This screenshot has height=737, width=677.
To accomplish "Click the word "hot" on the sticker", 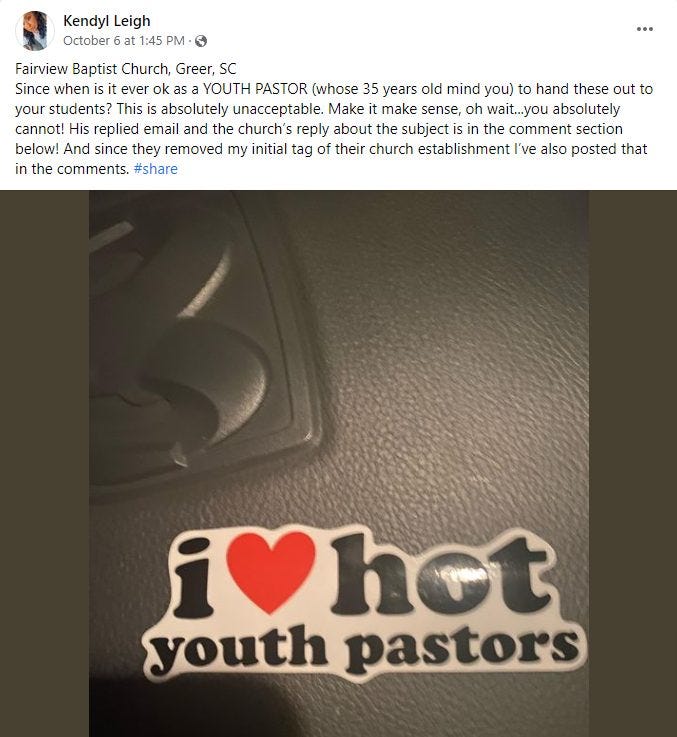I will coord(441,575).
